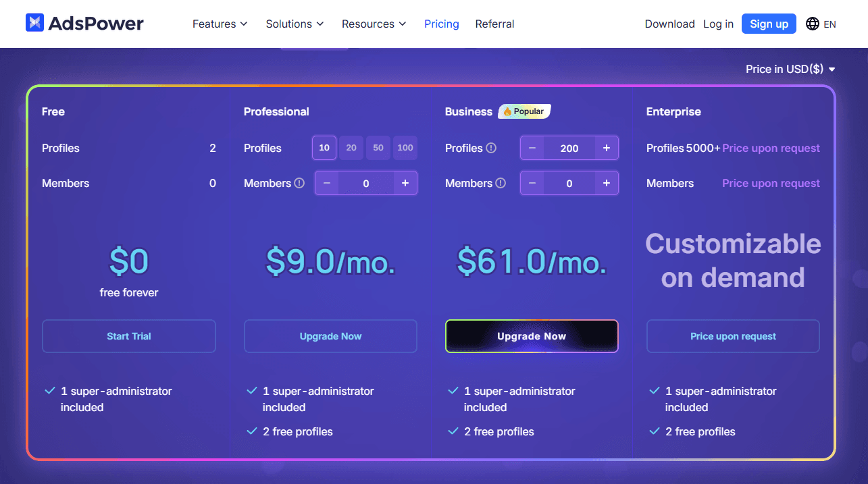Click Business members count input field
Screen dimensions: 868x484
coord(569,183)
